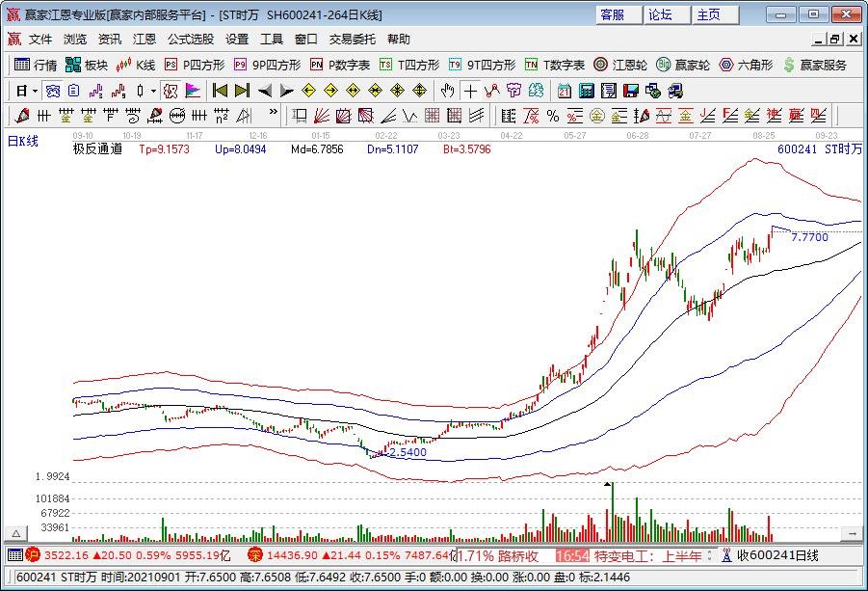
Task: Open the calculator icon
Action: click(587, 91)
